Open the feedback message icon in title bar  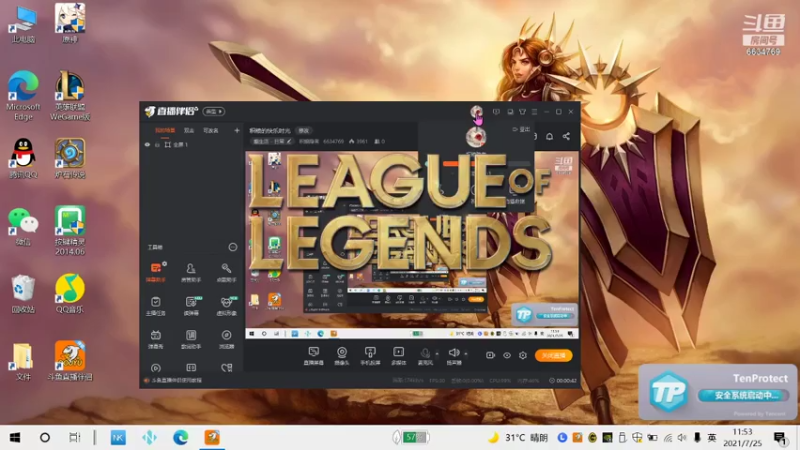click(496, 112)
